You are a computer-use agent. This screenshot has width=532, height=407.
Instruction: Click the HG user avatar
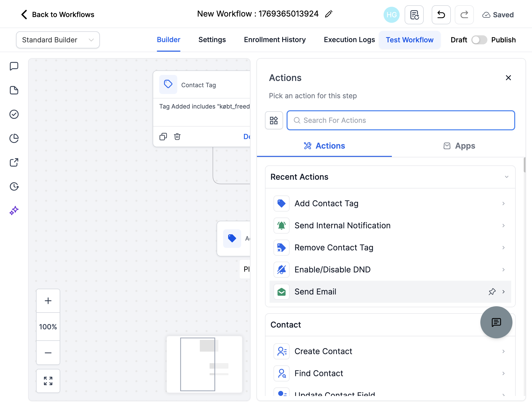(392, 15)
